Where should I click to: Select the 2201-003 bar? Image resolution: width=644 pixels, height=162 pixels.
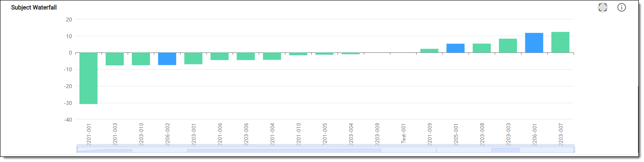115,59
